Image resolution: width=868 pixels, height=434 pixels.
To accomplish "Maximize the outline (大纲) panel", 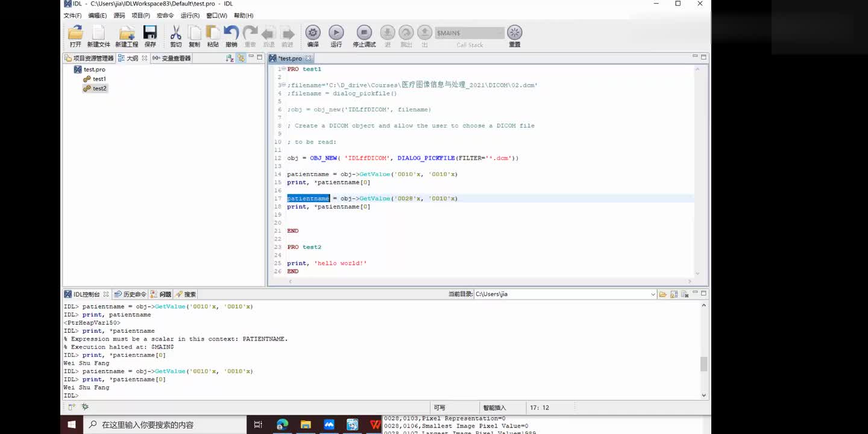I will 260,57.
